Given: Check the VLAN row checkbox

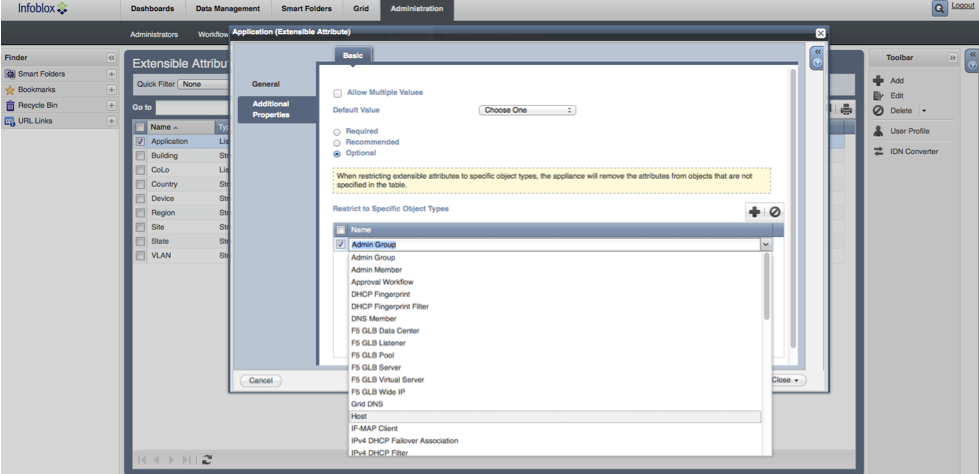Looking at the screenshot, I should (x=140, y=256).
